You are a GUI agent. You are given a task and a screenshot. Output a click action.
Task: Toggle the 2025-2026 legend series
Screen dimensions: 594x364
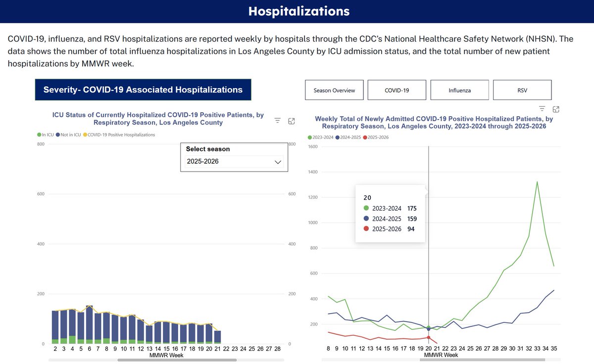pyautogui.click(x=376, y=137)
